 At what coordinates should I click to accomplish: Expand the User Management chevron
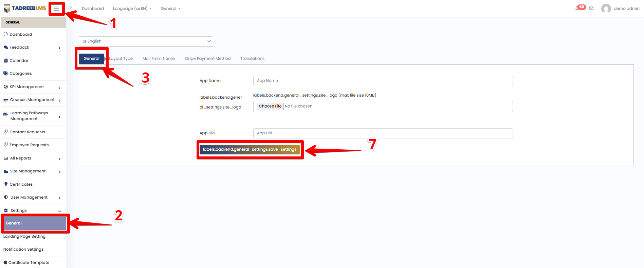tap(59, 198)
